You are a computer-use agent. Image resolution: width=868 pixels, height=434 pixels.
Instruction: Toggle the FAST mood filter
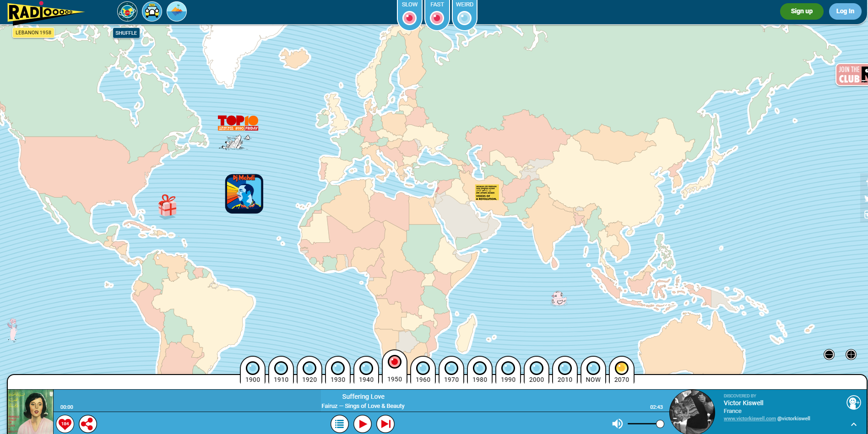click(x=437, y=18)
